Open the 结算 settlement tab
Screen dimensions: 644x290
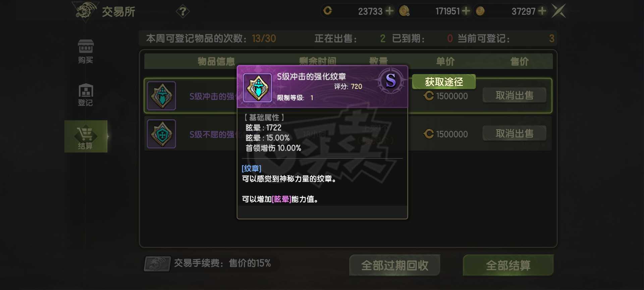(x=86, y=137)
